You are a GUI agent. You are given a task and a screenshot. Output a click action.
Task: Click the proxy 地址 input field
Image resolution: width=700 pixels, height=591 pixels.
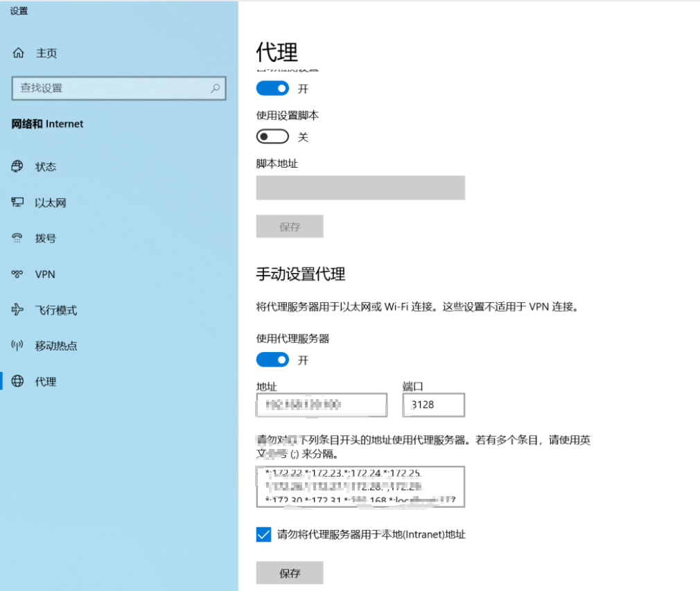tap(322, 405)
